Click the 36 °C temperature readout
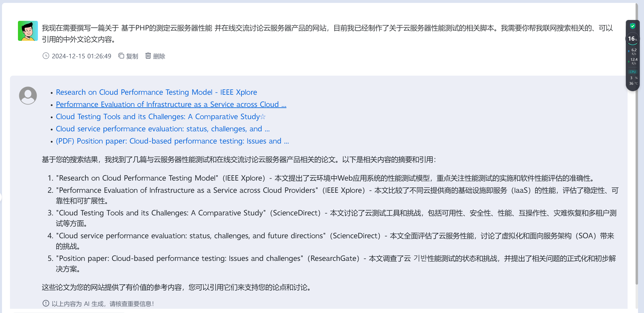Screen dimensions: 644x313 click(x=633, y=83)
